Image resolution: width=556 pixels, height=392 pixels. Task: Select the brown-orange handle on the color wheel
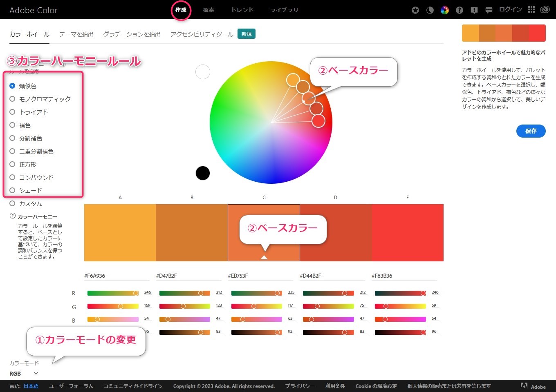pos(303,87)
